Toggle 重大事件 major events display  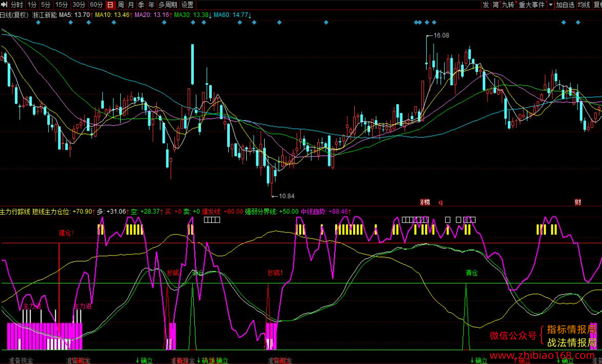click(x=532, y=5)
